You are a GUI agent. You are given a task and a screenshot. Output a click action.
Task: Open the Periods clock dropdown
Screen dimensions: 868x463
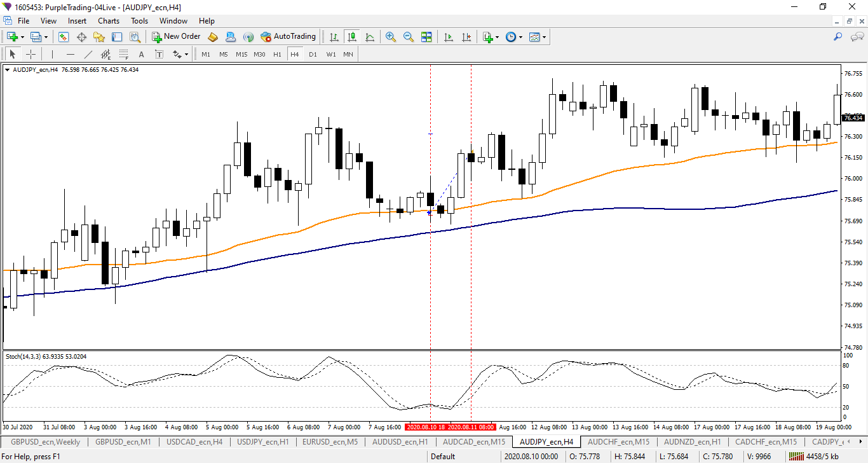521,37
